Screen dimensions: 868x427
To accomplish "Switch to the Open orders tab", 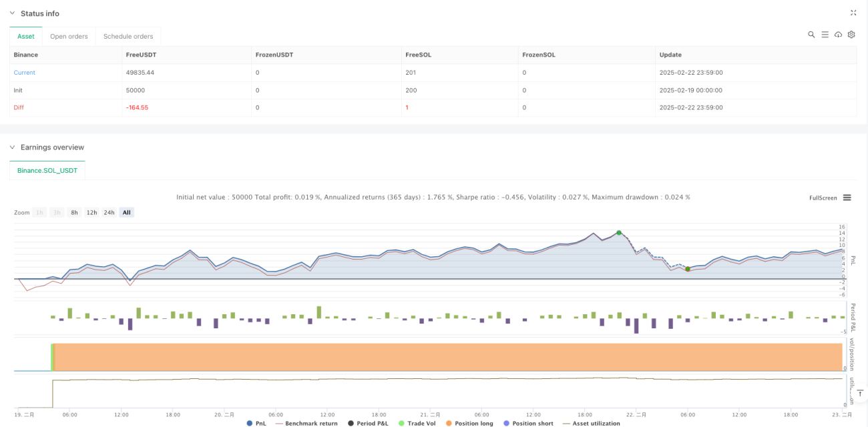I will [x=69, y=36].
